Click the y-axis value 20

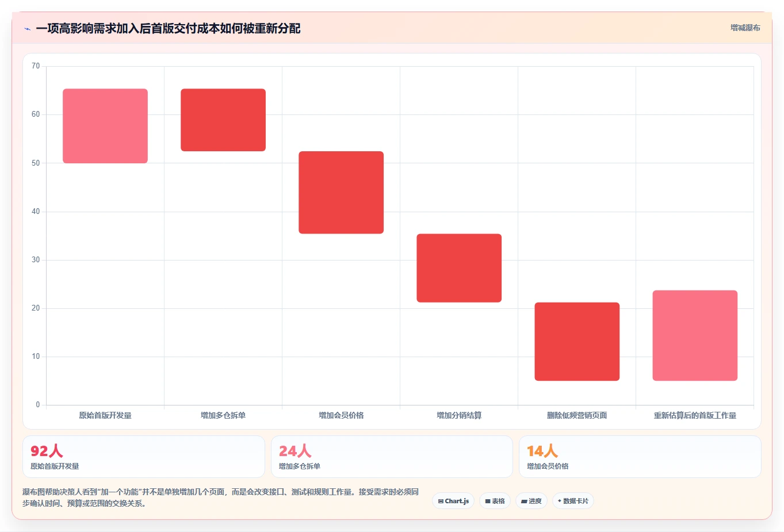[36, 308]
